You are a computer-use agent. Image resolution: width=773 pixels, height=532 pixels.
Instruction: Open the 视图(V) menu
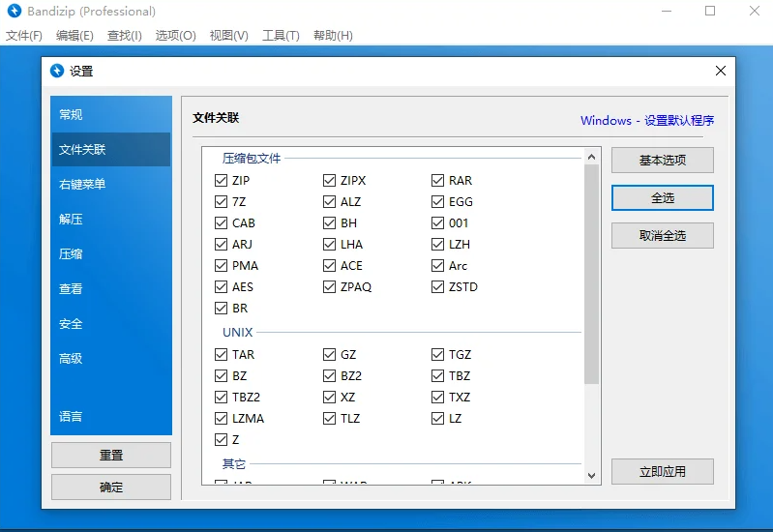[x=228, y=36]
